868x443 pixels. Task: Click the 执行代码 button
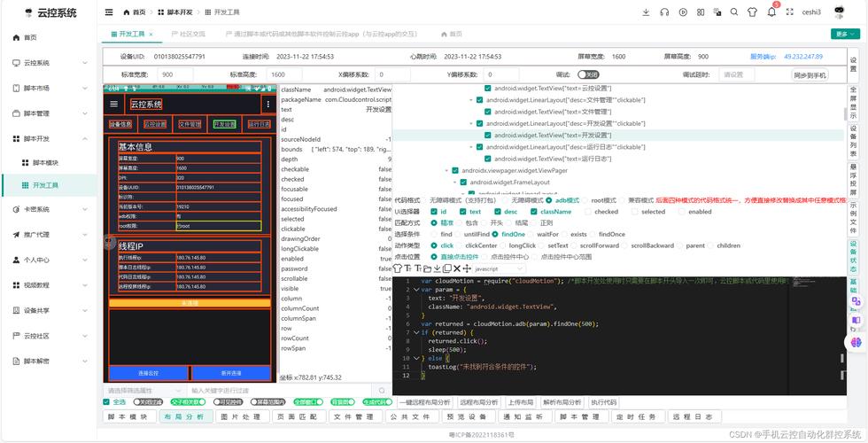click(x=603, y=402)
